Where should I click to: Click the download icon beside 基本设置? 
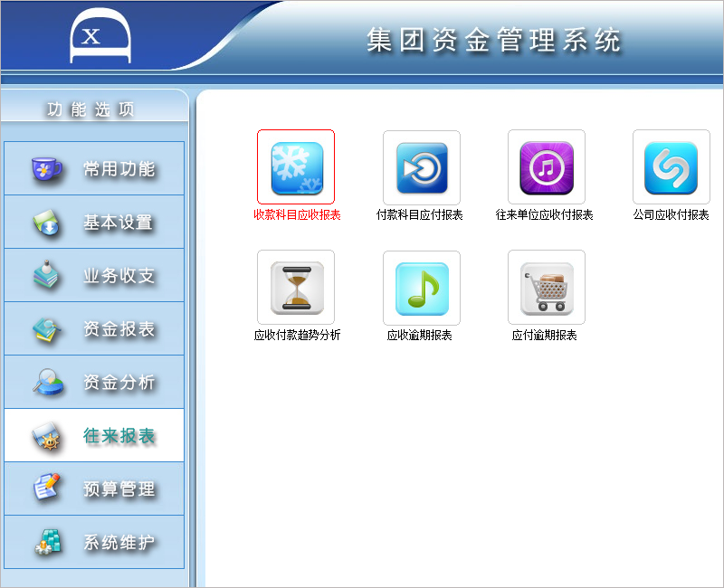click(46, 223)
